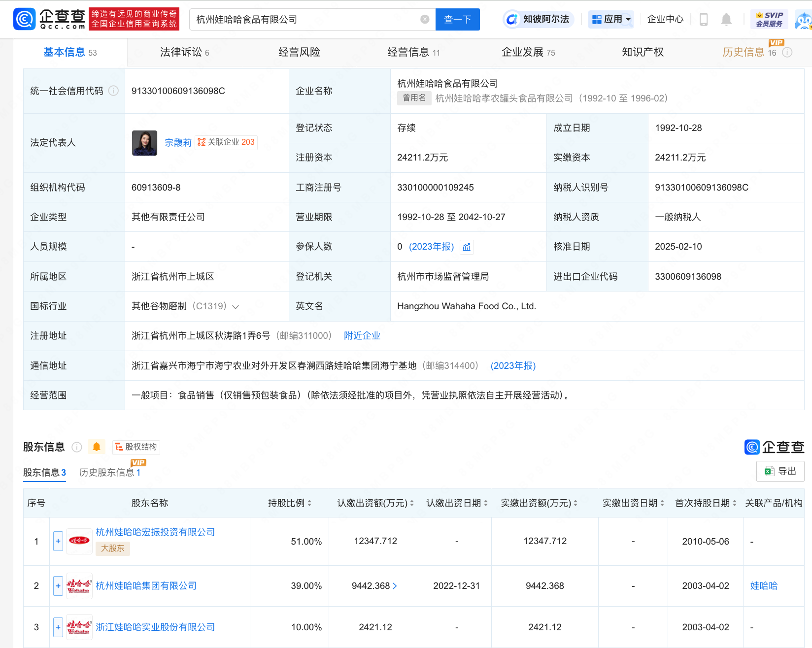The width and height of the screenshot is (812, 648).
Task: Click info icon beside unified social credit code
Action: [113, 91]
